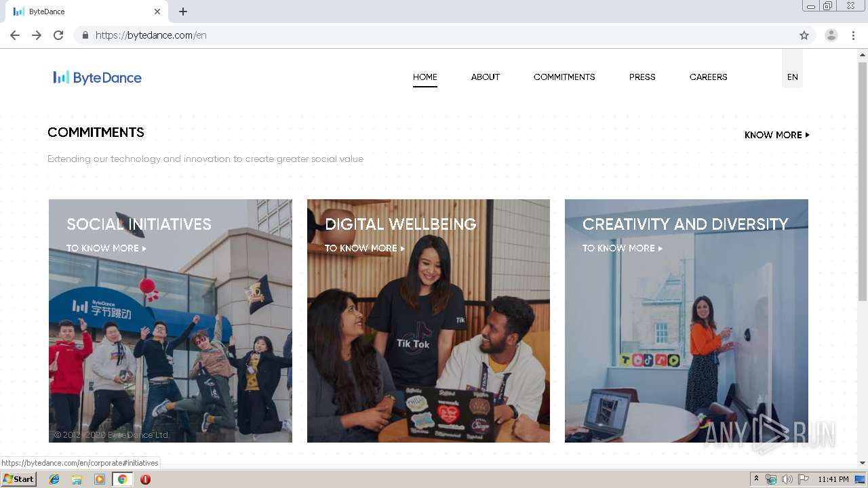Open Internet Explorer from taskbar
The image size is (868, 488).
(54, 479)
